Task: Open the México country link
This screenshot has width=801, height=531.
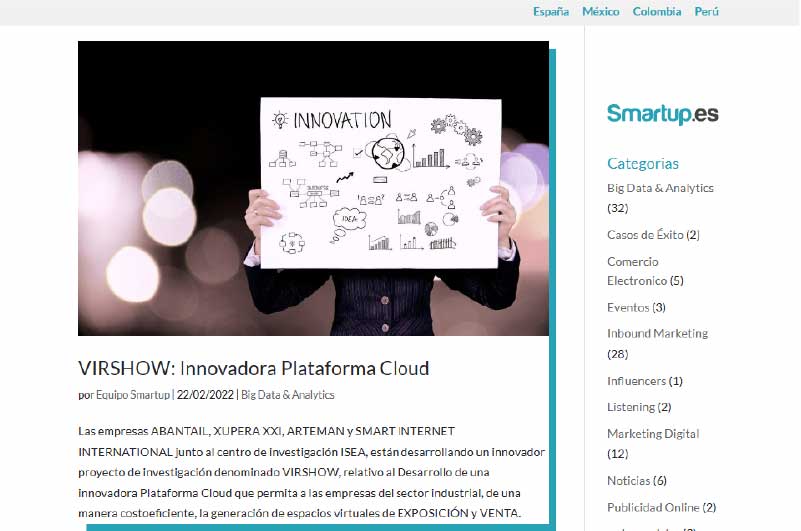Action: point(600,11)
